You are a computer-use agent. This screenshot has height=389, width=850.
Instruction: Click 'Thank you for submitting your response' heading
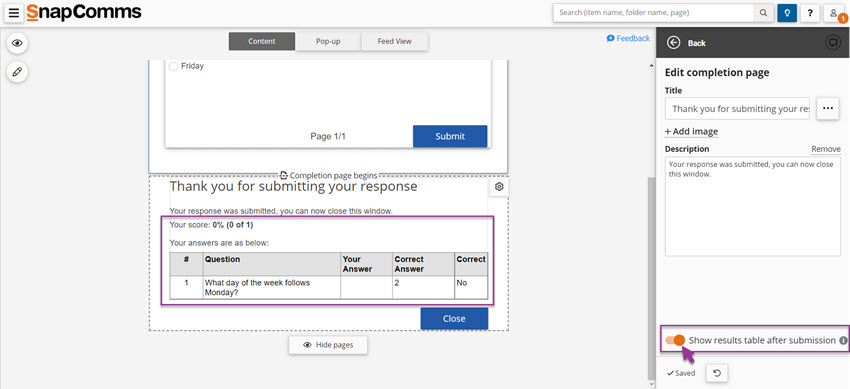(x=293, y=187)
